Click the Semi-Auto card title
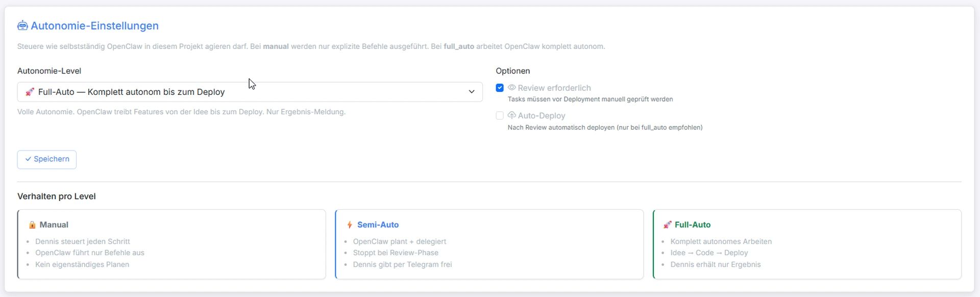This screenshot has height=297, width=980. click(x=378, y=225)
